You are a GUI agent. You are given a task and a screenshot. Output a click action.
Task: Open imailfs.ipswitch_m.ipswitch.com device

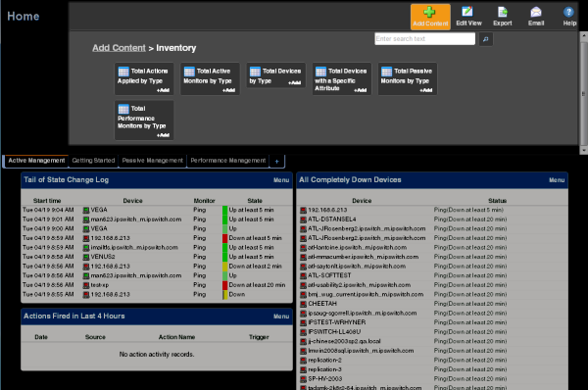click(x=134, y=248)
